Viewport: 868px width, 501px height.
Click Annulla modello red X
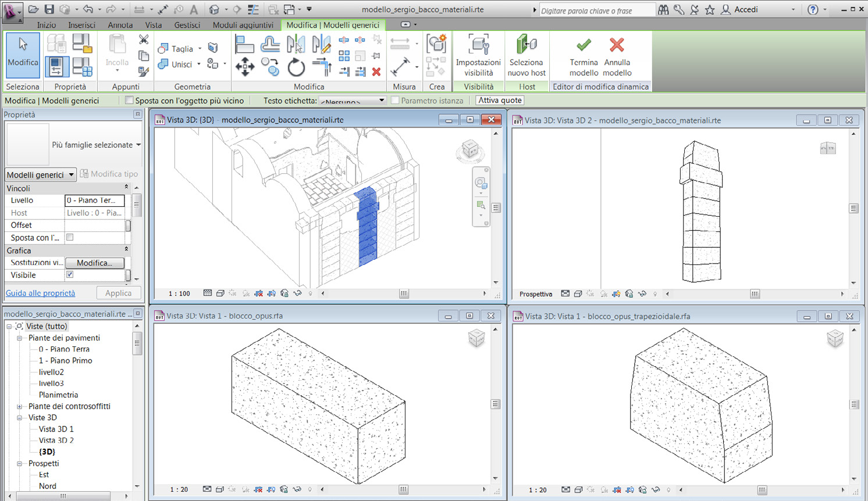(x=617, y=55)
